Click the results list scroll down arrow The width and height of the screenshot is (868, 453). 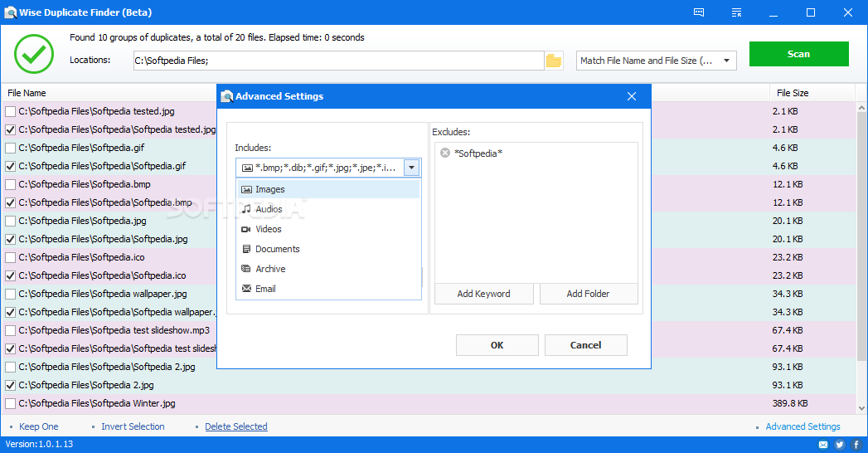pos(861,409)
